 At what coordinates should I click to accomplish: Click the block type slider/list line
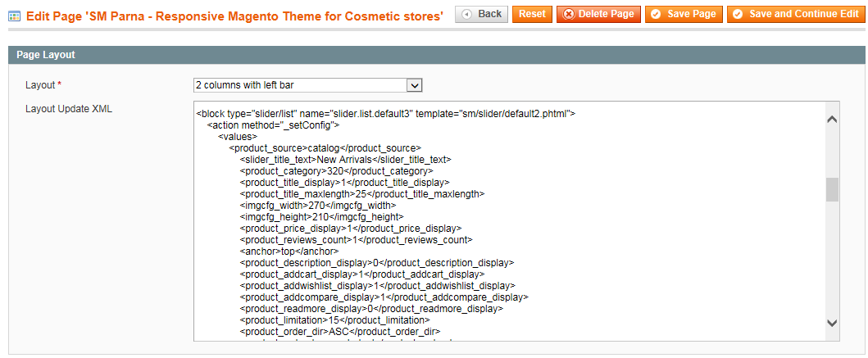coord(386,113)
